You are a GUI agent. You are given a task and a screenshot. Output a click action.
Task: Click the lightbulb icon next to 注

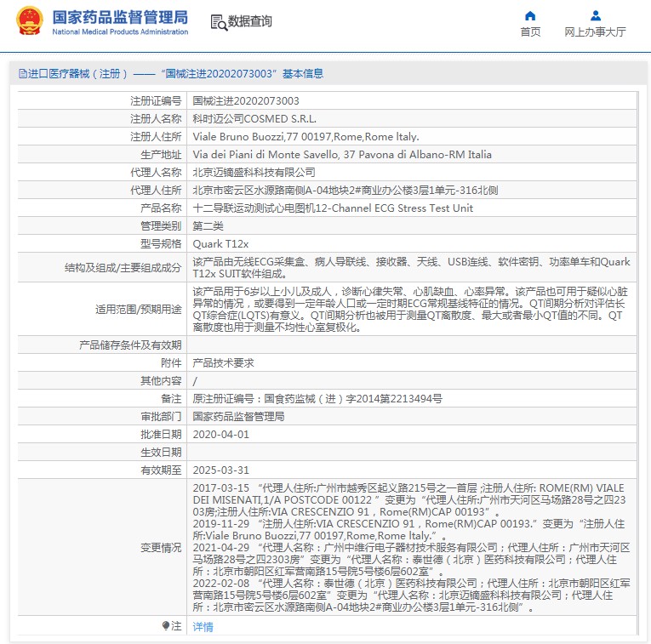(166, 625)
